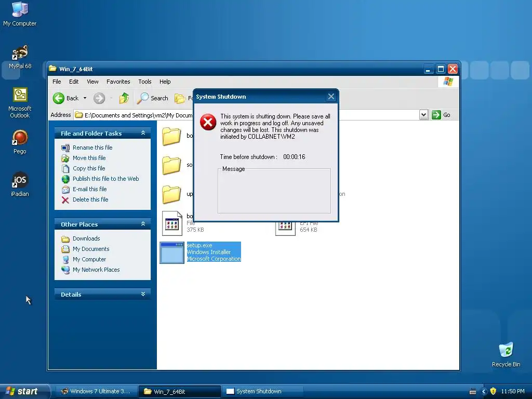Minimize the Win_7_64Bit window

(x=428, y=69)
